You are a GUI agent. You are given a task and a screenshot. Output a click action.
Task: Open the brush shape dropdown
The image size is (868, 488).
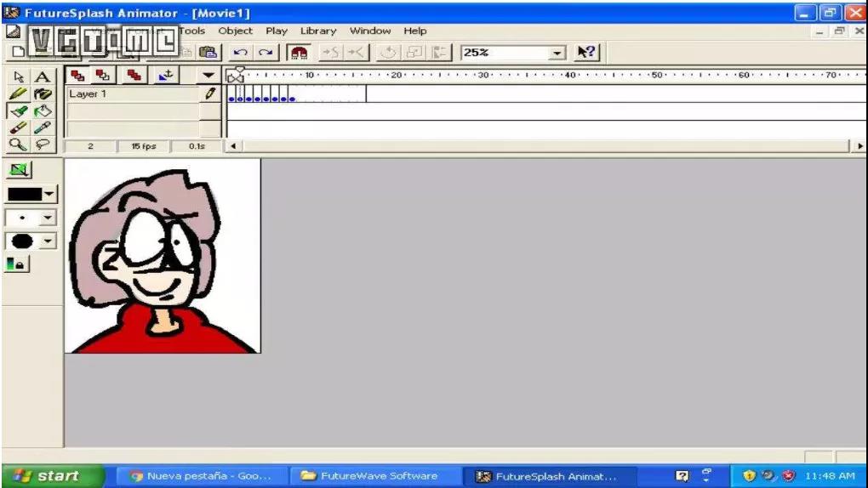click(49, 241)
